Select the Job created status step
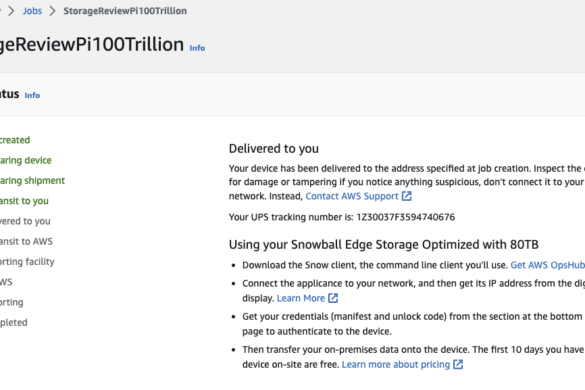The image size is (585, 390). point(15,140)
